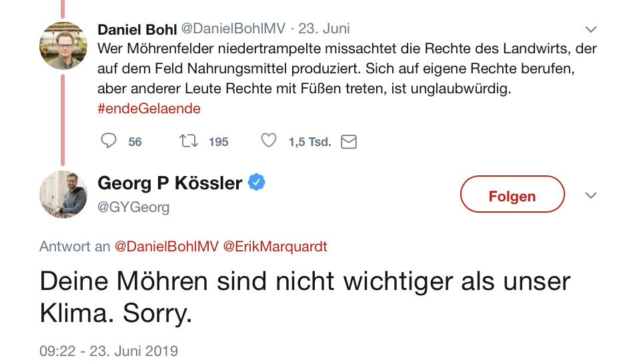The height and width of the screenshot is (364, 635).
Task: Click the Daniel Bohl display name
Action: point(137,29)
